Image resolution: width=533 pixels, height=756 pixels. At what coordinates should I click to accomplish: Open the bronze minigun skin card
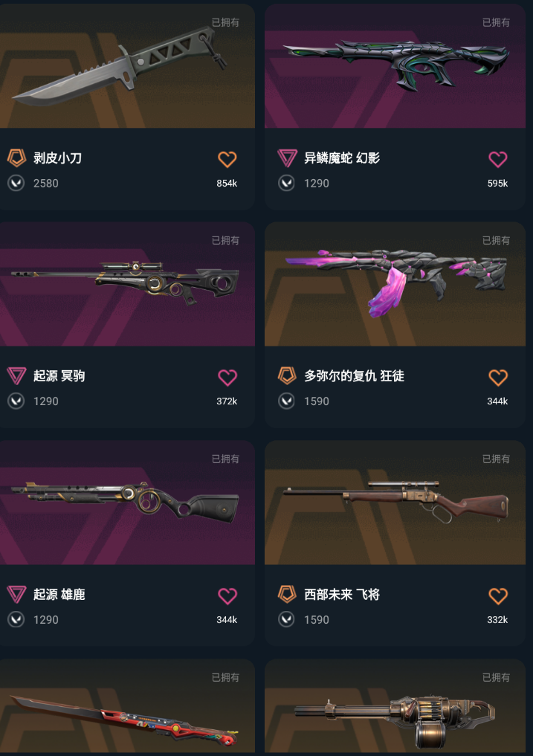[395, 707]
